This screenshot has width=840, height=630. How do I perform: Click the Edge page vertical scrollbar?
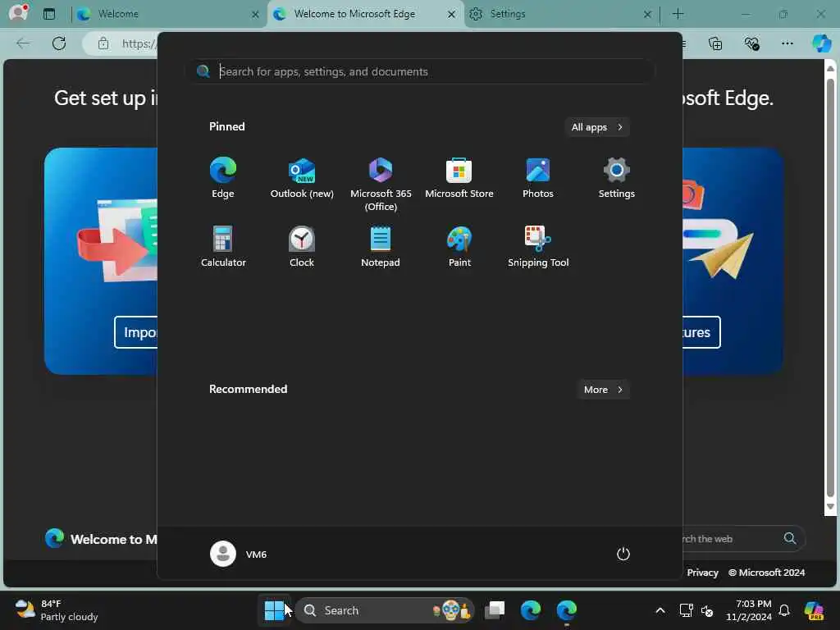coord(830,288)
